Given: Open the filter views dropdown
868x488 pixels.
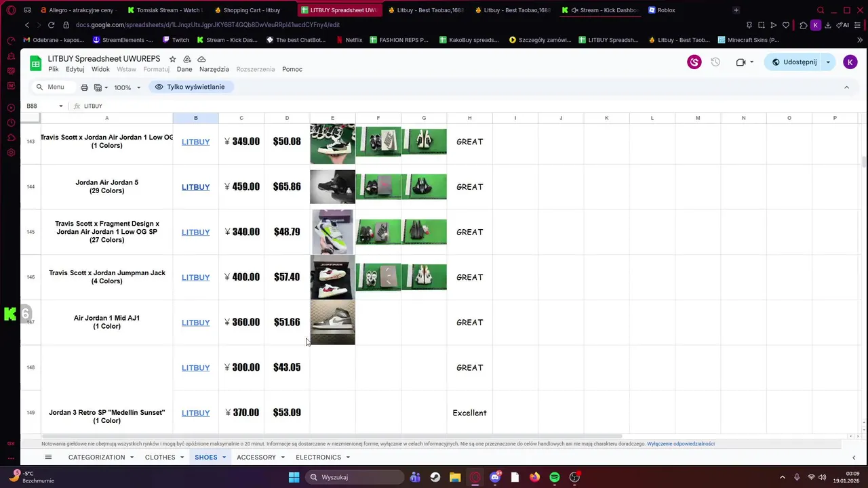Looking at the screenshot, I should [x=101, y=87].
